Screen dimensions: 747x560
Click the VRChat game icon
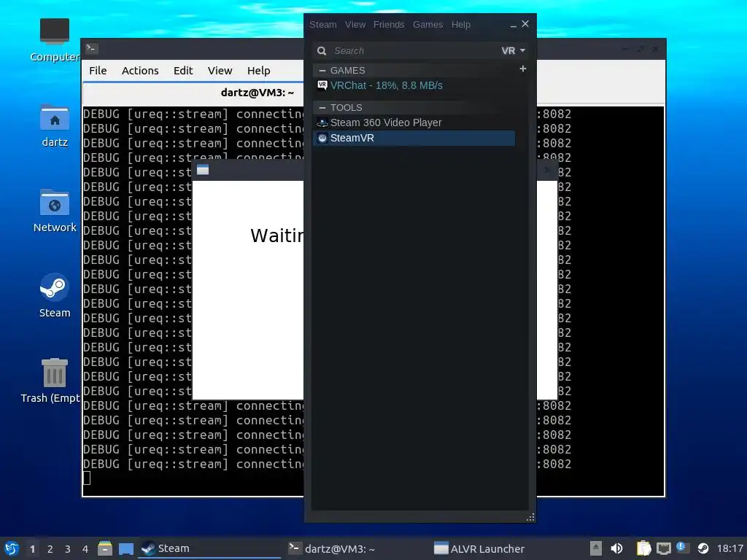pyautogui.click(x=322, y=85)
